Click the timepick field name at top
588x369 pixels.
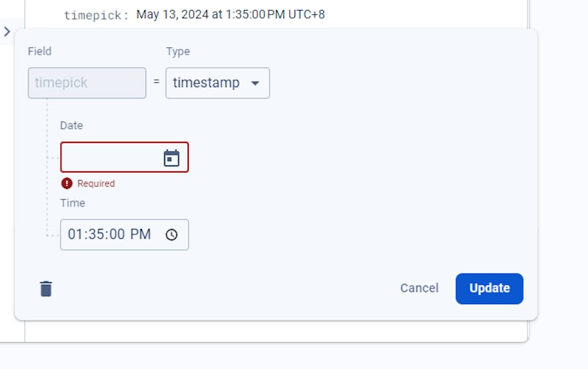95,15
